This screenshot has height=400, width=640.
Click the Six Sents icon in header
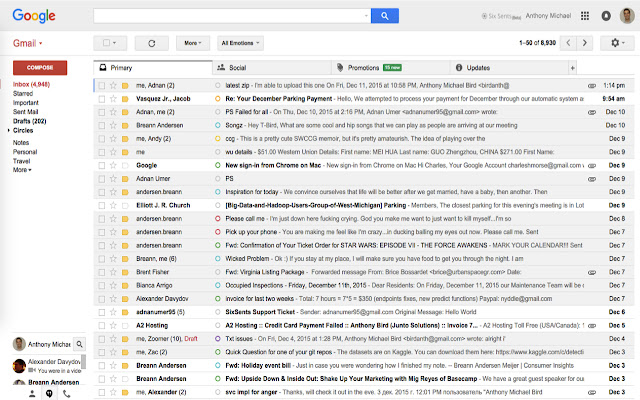pos(484,16)
